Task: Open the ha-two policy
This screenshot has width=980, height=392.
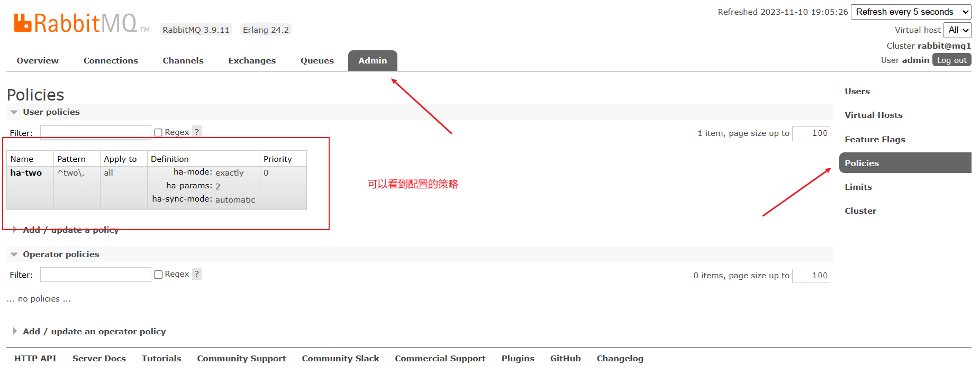Action: pos(26,172)
